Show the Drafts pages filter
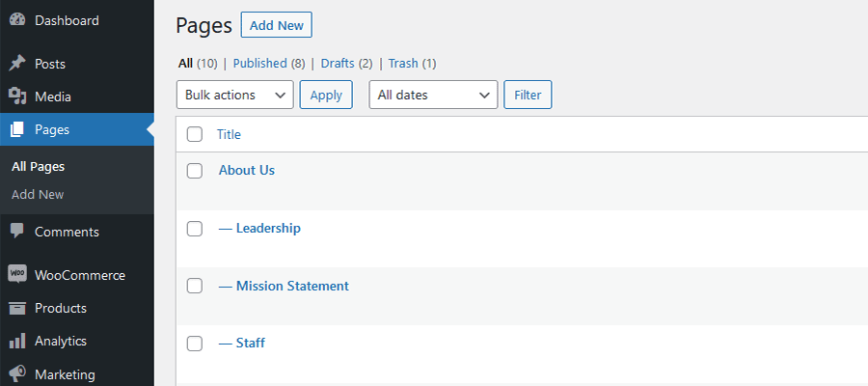The width and height of the screenshot is (868, 386). point(338,64)
